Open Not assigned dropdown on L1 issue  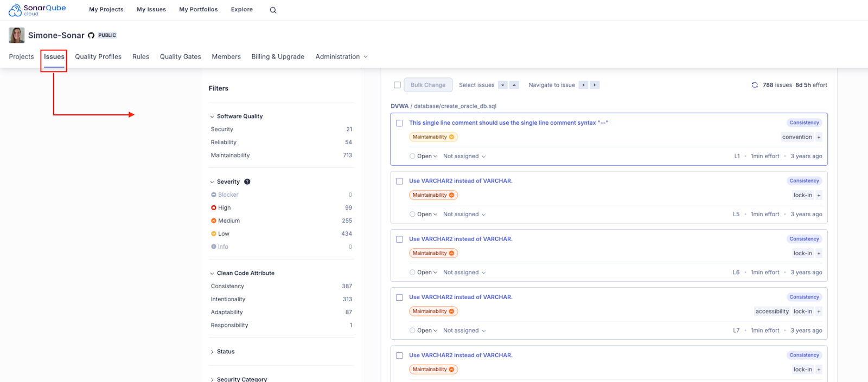tap(464, 156)
